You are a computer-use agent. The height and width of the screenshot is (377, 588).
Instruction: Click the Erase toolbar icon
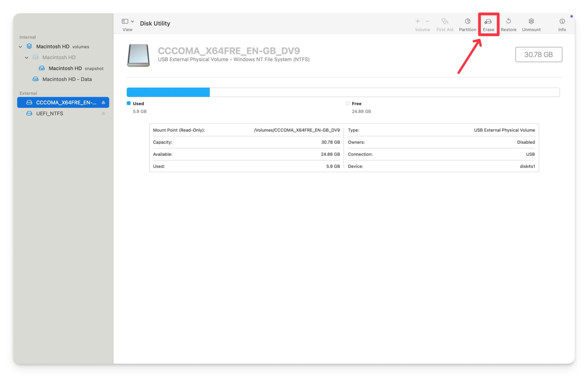coord(488,21)
